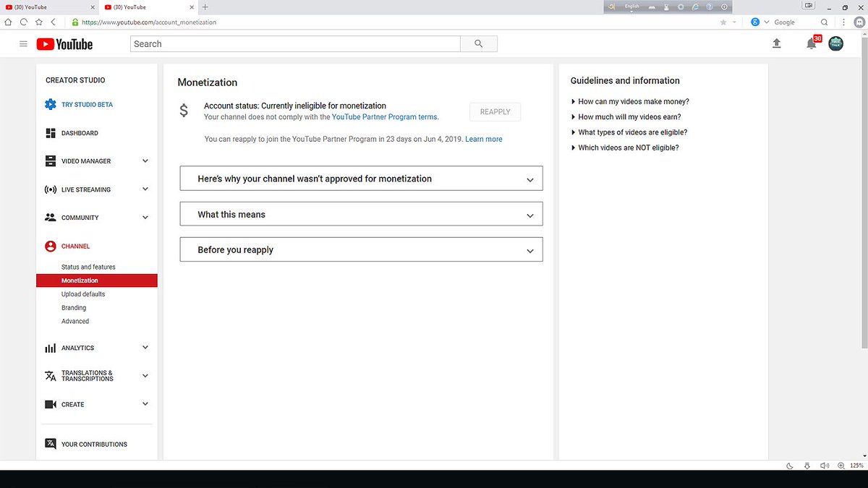The image size is (868, 488).
Task: Switch to the first YouTube browser tab
Action: coord(49,7)
